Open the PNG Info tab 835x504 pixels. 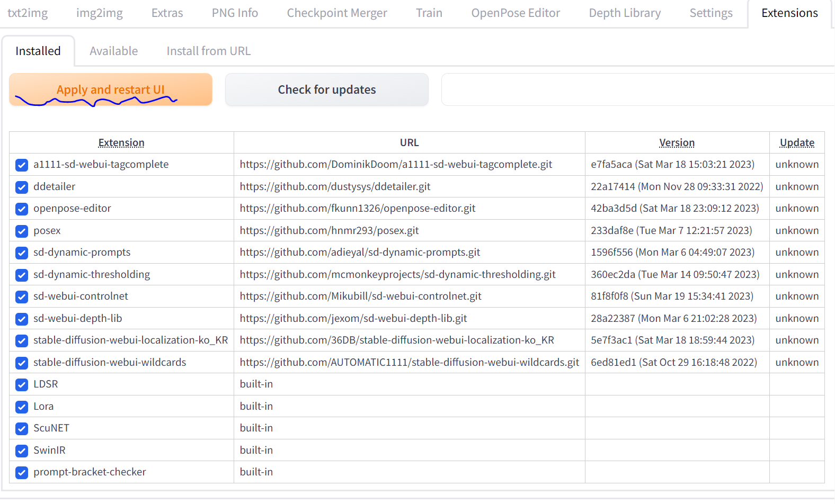235,13
